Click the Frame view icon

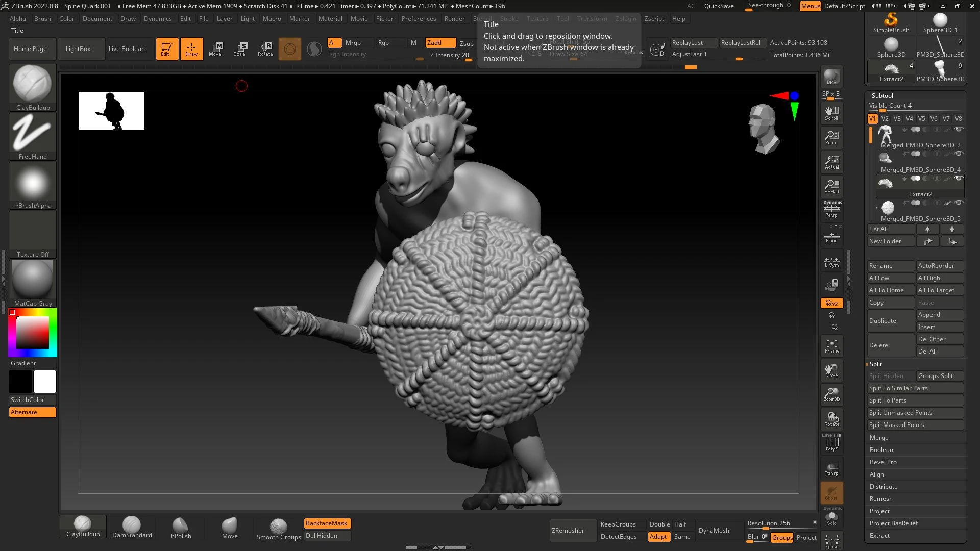click(x=831, y=346)
